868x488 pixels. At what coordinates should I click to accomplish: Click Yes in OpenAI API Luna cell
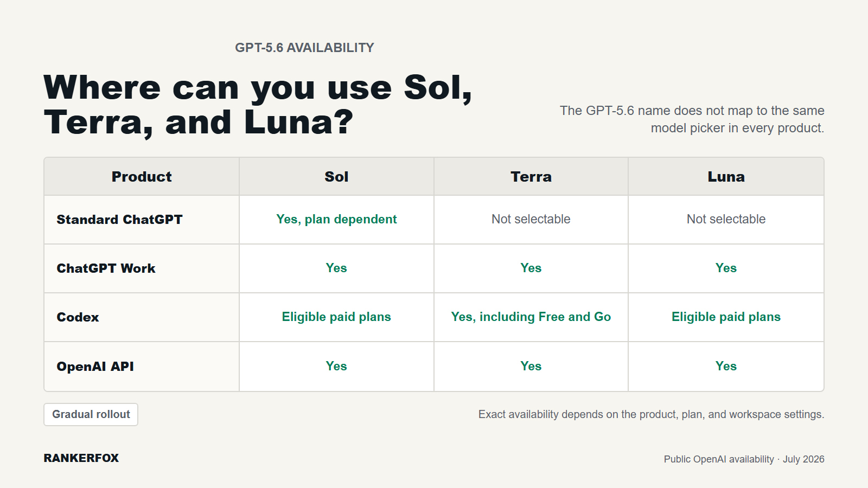tap(726, 366)
